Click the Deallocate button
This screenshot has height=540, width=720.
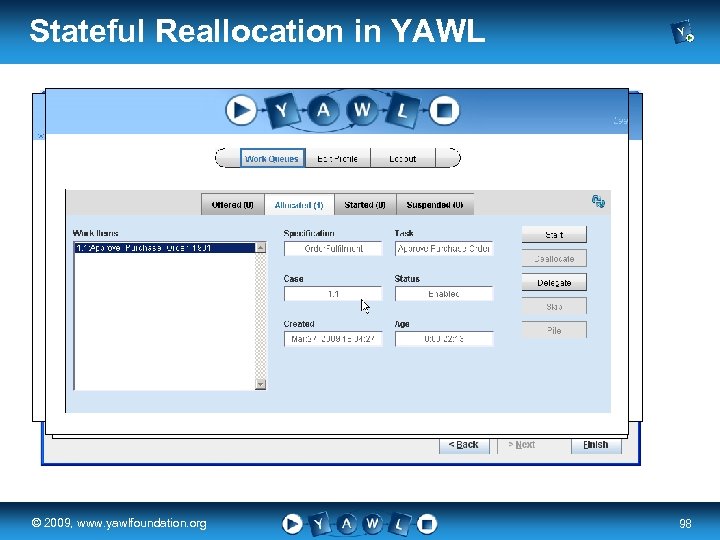[x=554, y=259]
